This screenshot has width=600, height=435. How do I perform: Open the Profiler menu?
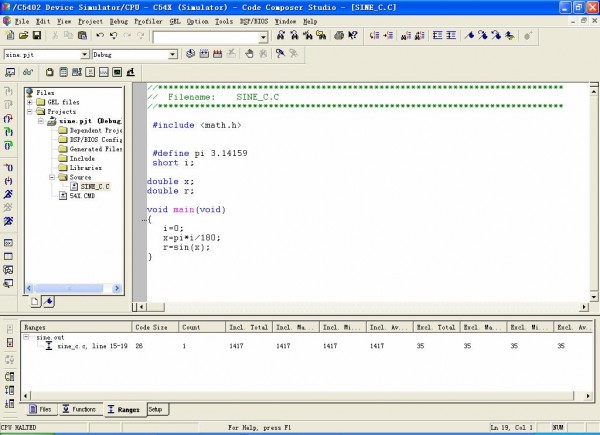(x=148, y=20)
